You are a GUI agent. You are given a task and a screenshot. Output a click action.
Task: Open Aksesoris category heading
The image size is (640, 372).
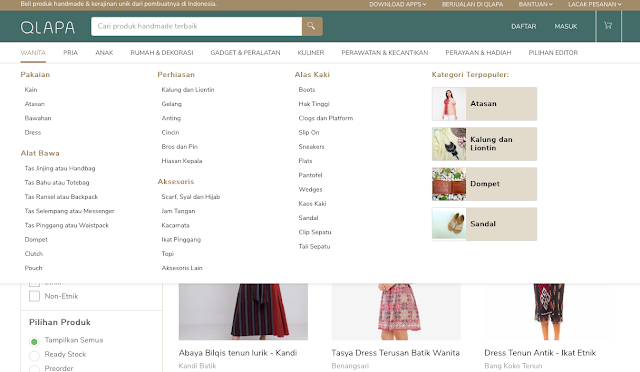tap(176, 182)
